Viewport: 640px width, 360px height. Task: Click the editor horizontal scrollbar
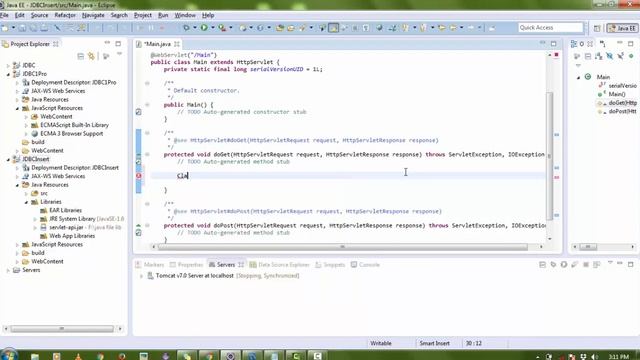[342, 247]
